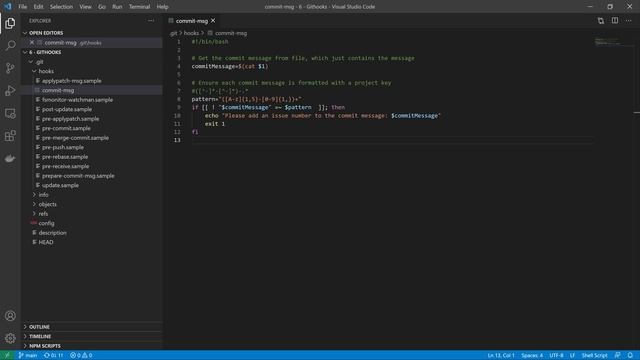The height and width of the screenshot is (360, 640).
Task: Open the Docker view icon
Action: pyautogui.click(x=10, y=158)
